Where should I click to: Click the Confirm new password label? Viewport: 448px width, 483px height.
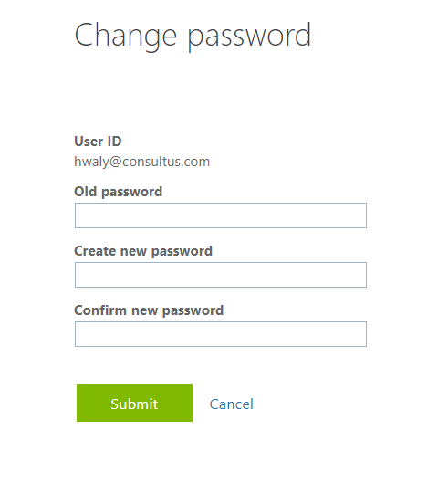point(149,310)
